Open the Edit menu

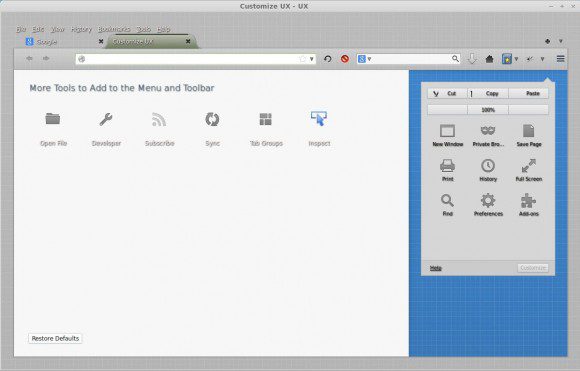point(38,29)
